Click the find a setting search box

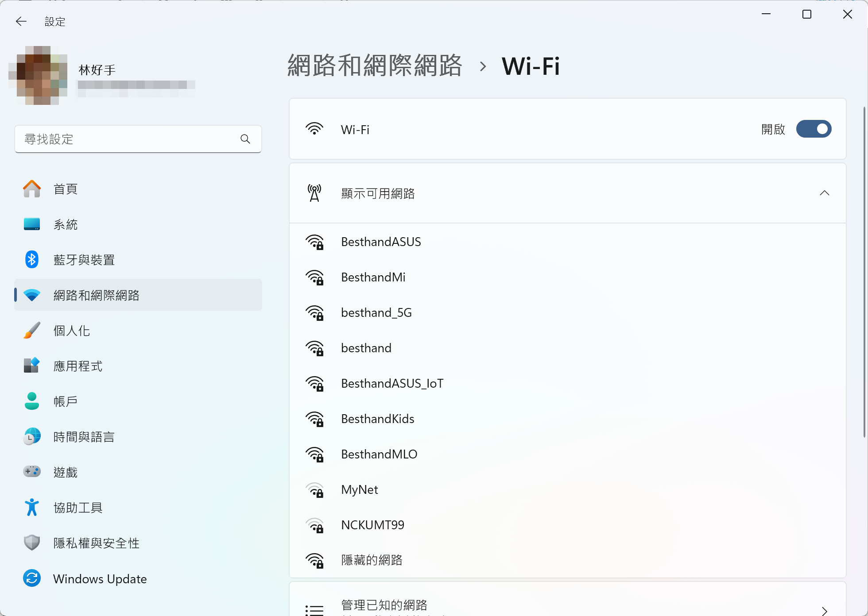(x=128, y=139)
